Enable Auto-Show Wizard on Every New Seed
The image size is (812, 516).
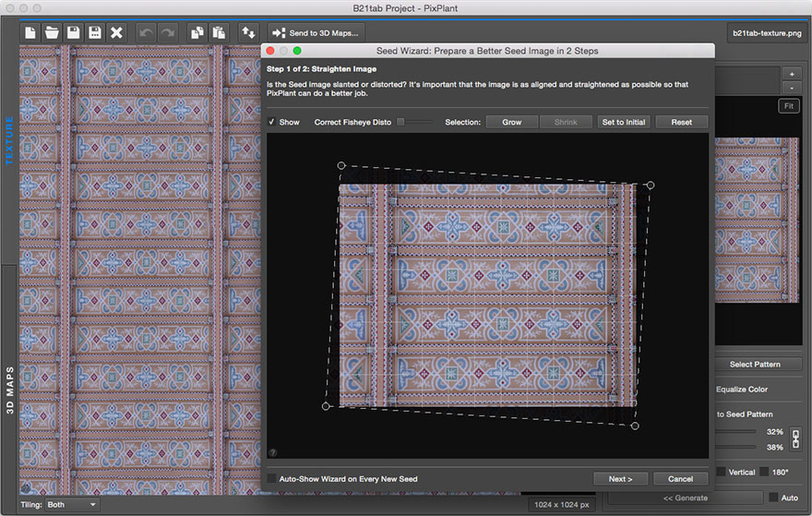click(x=271, y=478)
